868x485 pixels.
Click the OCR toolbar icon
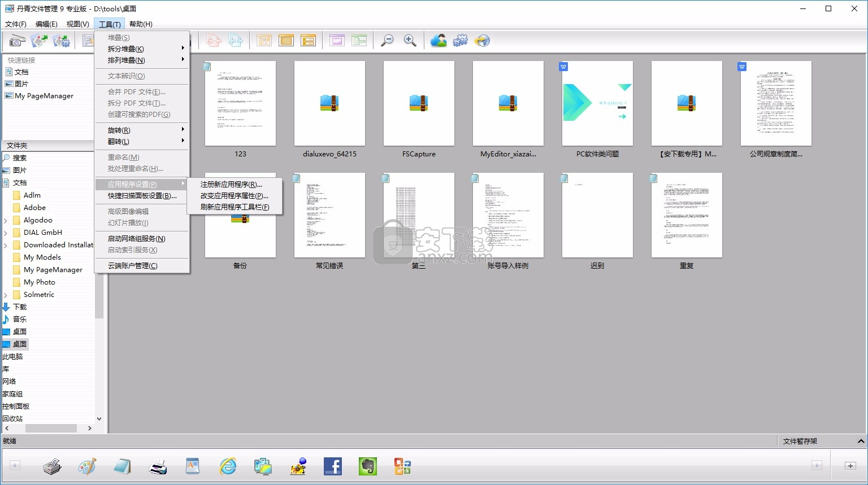click(359, 41)
